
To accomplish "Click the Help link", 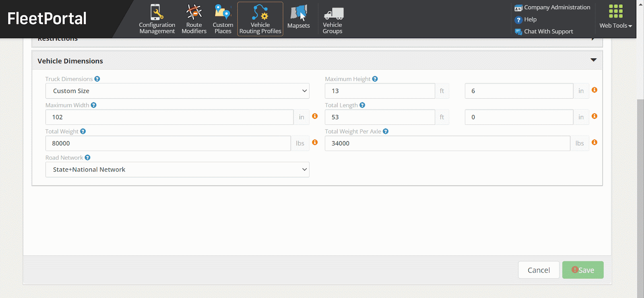I will 530,19.
